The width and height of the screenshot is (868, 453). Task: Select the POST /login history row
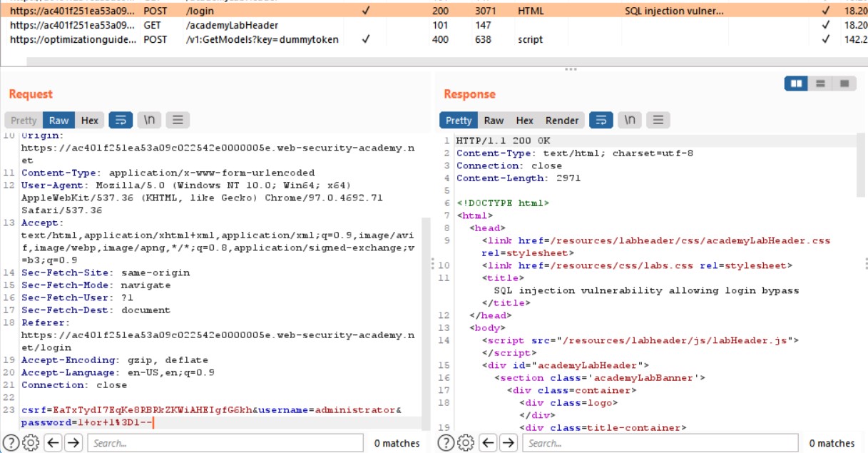[x=214, y=12]
